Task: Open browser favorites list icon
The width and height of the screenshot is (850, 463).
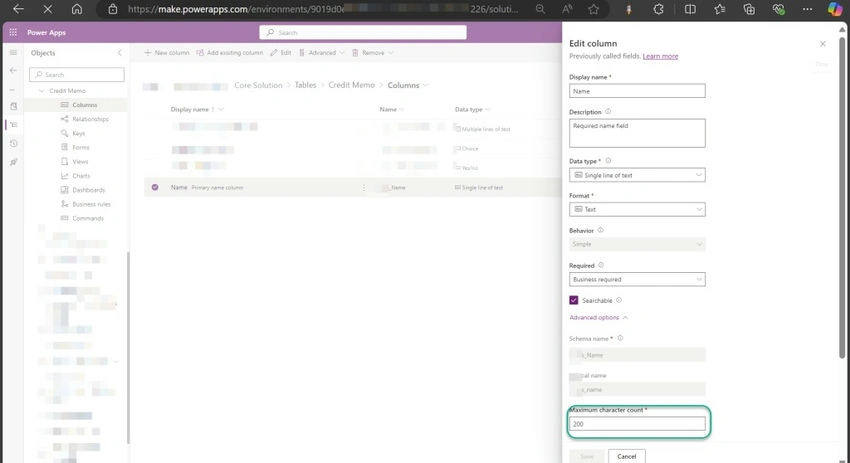Action: [x=719, y=9]
